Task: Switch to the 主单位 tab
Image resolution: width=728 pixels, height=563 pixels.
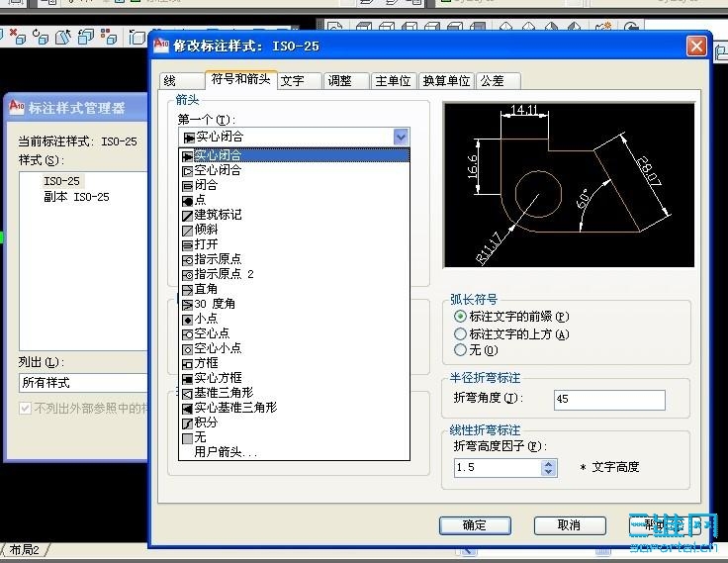Action: click(x=394, y=81)
